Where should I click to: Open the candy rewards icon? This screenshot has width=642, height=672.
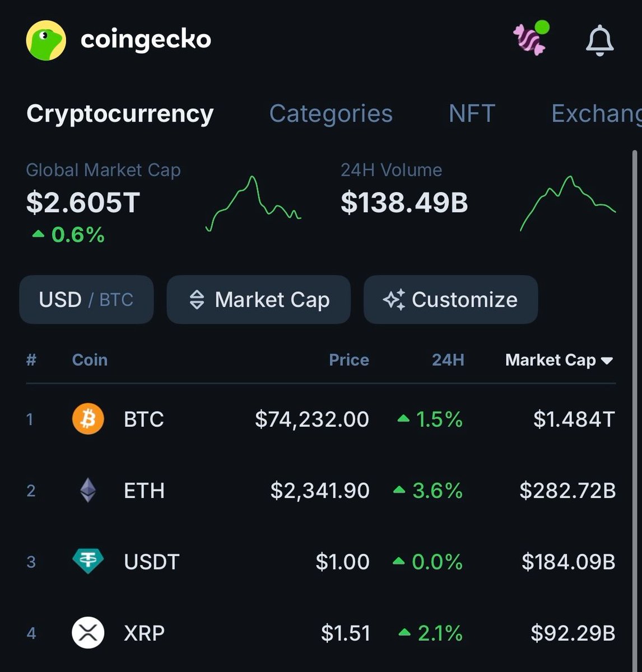531,39
